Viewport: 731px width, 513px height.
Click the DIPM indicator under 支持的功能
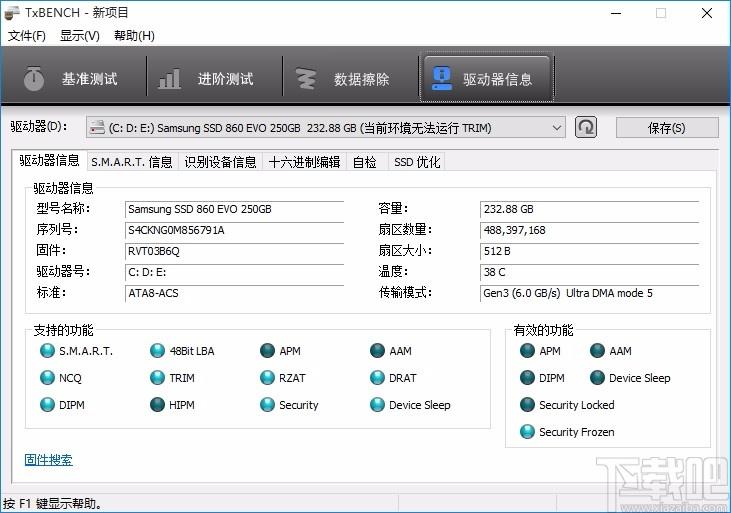48,405
